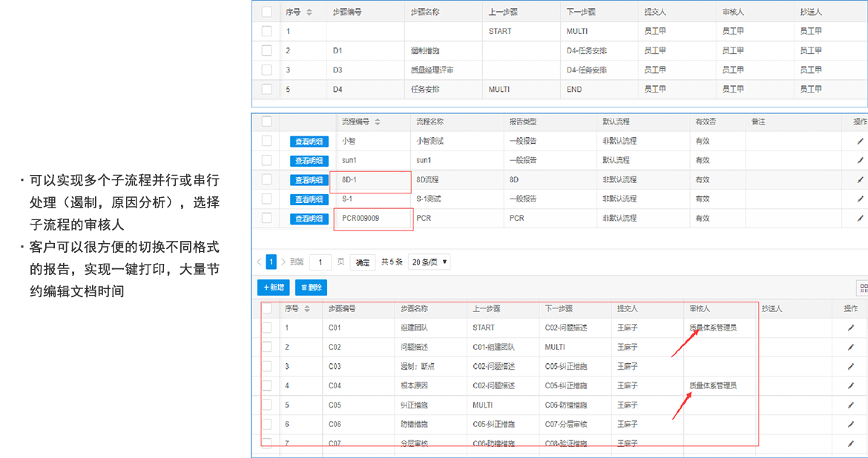Image resolution: width=868 pixels, height=458 pixels.
Task: Edit step C01 组建团队 with its pencil icon
Action: [x=851, y=327]
